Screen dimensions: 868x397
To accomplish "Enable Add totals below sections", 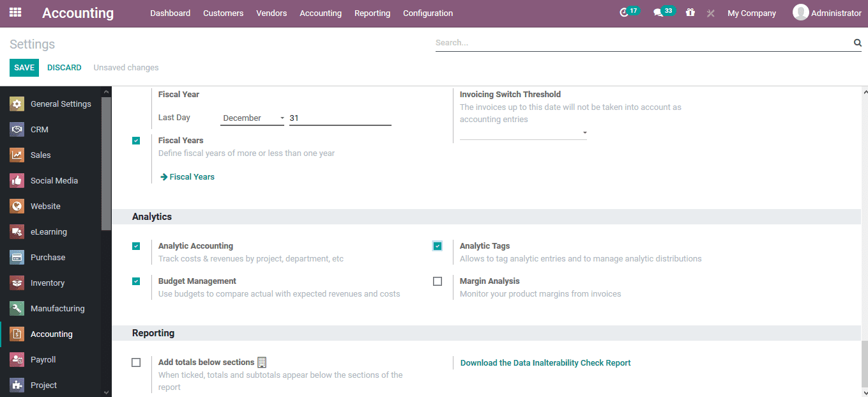I will (136, 362).
